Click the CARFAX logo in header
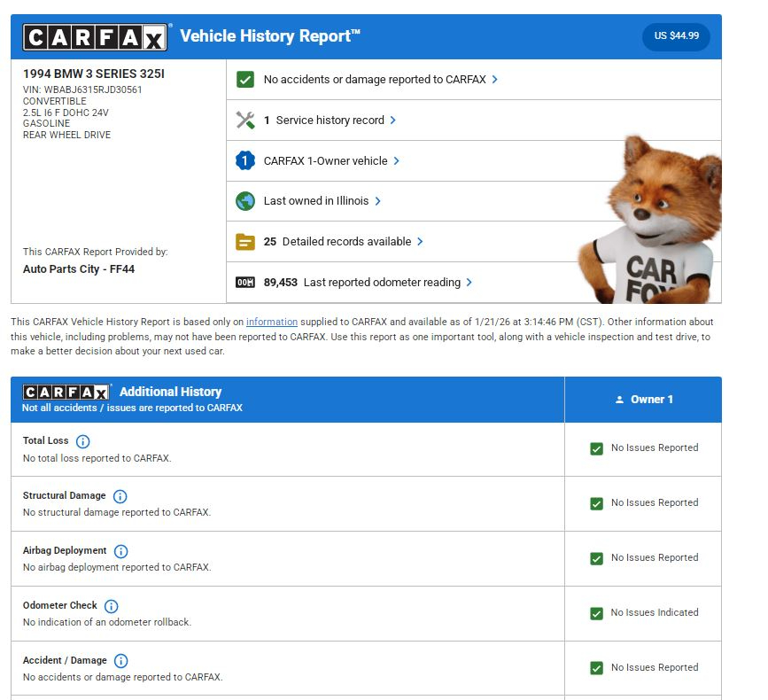 pos(95,37)
